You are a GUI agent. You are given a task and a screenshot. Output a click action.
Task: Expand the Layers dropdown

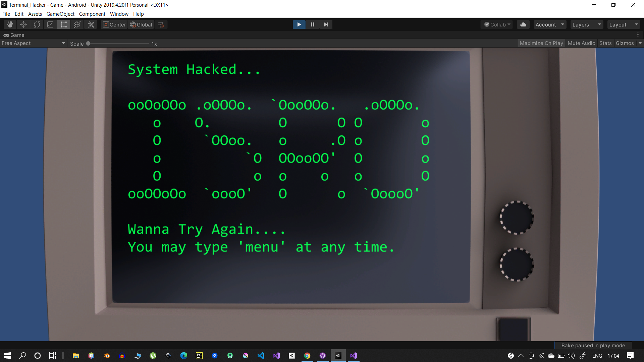coord(586,24)
